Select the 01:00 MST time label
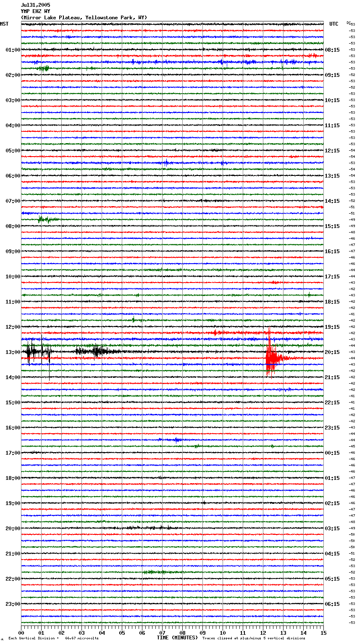 tap(13, 50)
